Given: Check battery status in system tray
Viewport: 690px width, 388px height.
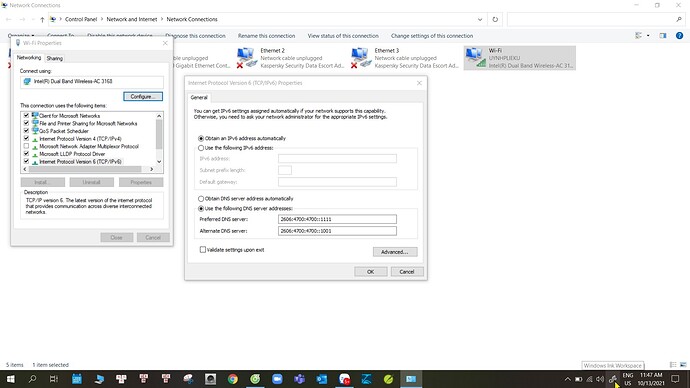Looking at the screenshot, I should (x=578, y=379).
